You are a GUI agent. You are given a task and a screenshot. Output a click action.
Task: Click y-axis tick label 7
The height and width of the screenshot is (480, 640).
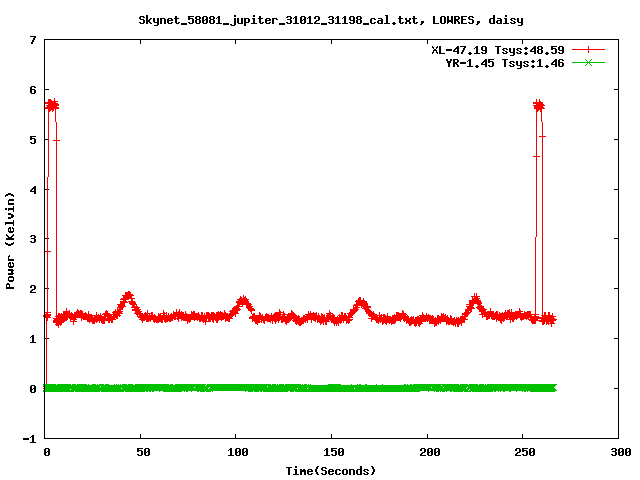[x=33, y=40]
